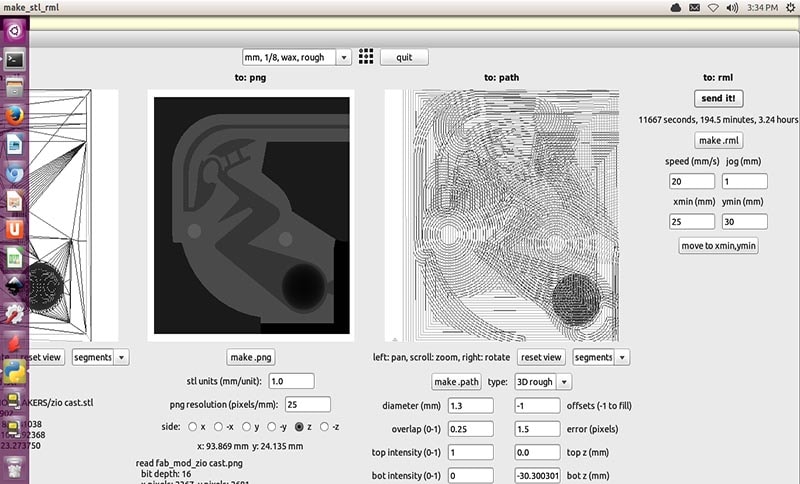Click the png resolution input field
Screen dimensions: 800x484
pos(308,404)
